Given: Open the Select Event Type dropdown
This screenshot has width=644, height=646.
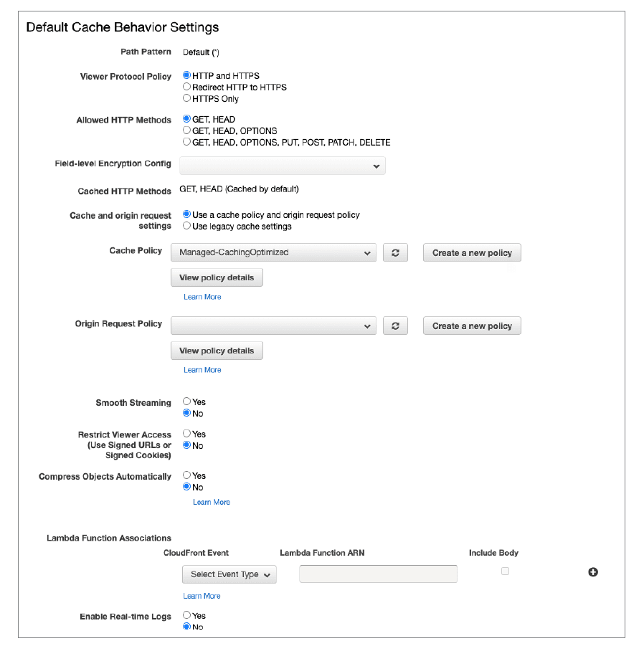Looking at the screenshot, I should point(229,574).
